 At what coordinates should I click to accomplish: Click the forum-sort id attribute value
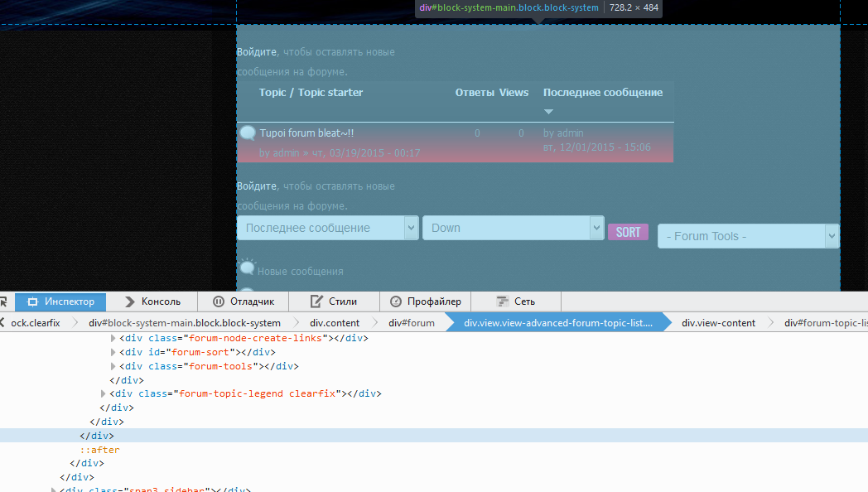(200, 352)
